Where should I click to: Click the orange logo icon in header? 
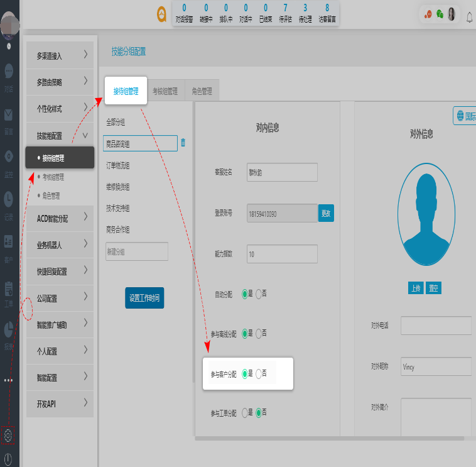162,14
